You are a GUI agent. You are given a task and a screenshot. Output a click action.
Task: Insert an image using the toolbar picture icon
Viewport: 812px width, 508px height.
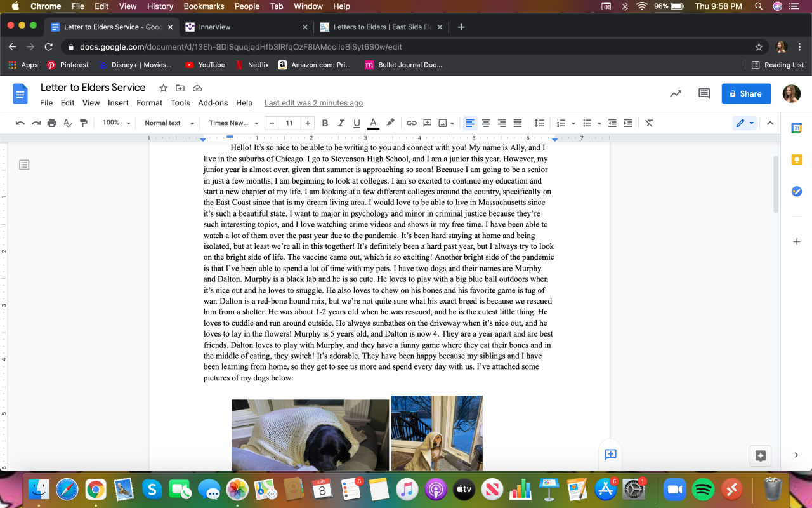click(443, 123)
